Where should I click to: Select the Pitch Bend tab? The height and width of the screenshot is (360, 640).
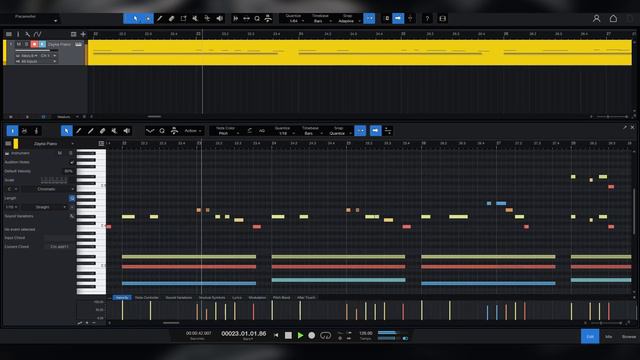pyautogui.click(x=281, y=298)
